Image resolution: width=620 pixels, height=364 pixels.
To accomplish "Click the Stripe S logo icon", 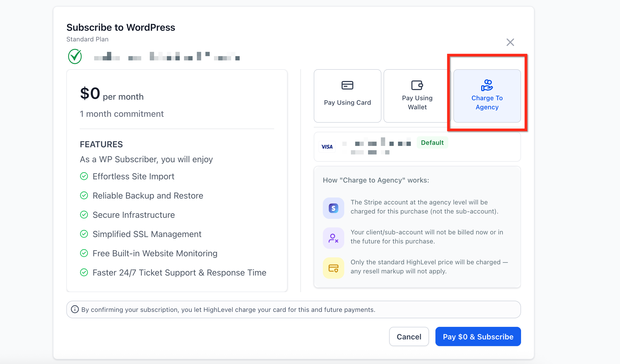I will click(333, 208).
